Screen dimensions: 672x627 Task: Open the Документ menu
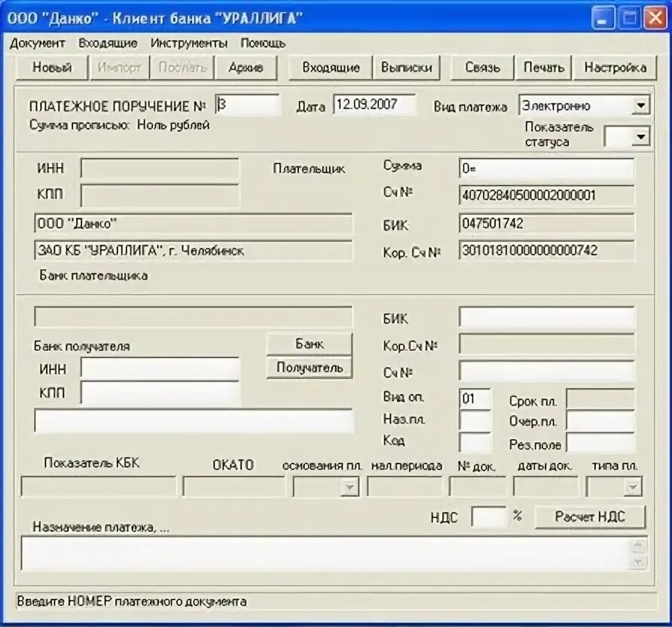(x=37, y=43)
